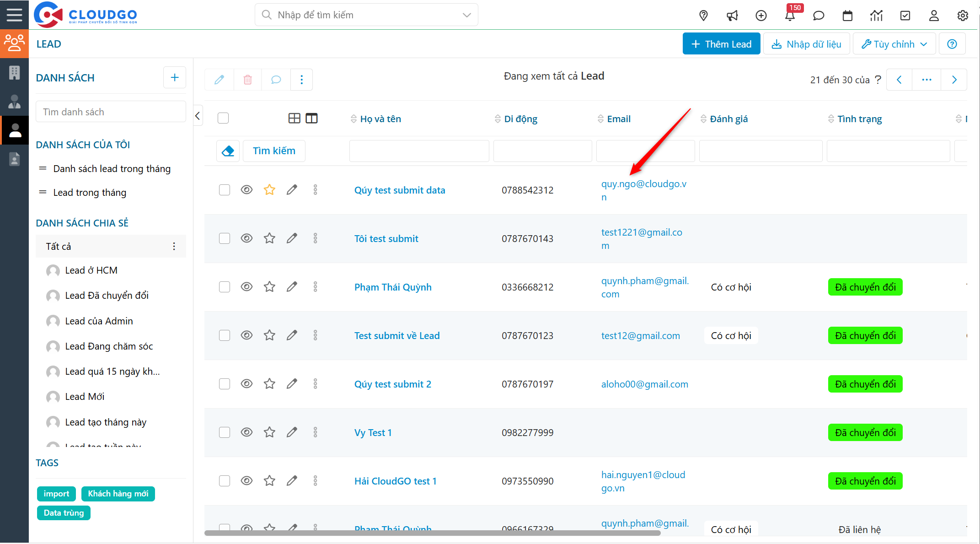Image resolution: width=980 pixels, height=544 pixels.
Task: Collapse the left list panel chevron
Action: pos(198,116)
